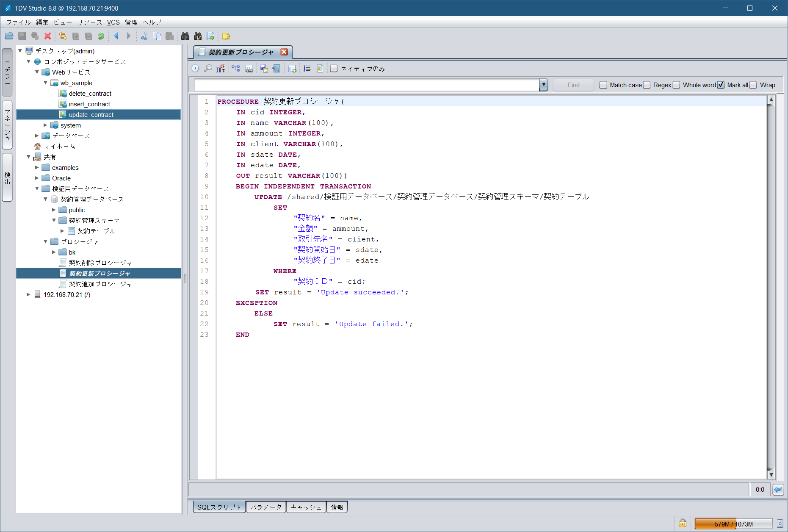This screenshot has height=532, width=788.
Task: Uncheck the Mark all checkbox
Action: 721,85
